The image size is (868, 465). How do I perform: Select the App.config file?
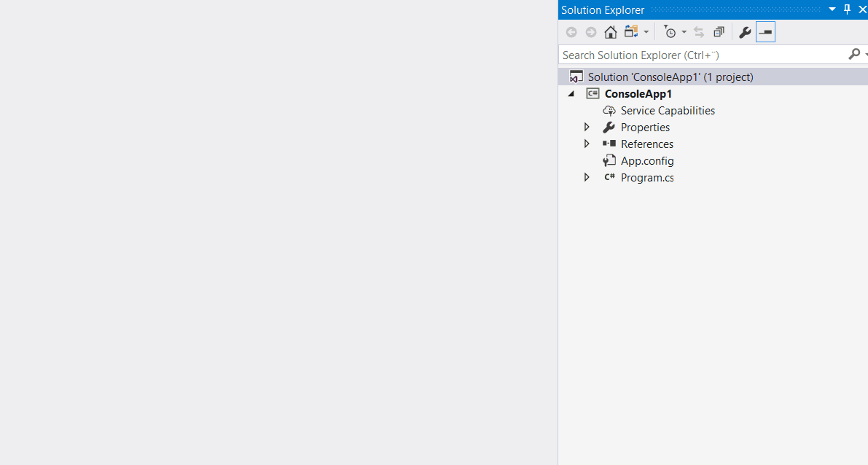(647, 160)
